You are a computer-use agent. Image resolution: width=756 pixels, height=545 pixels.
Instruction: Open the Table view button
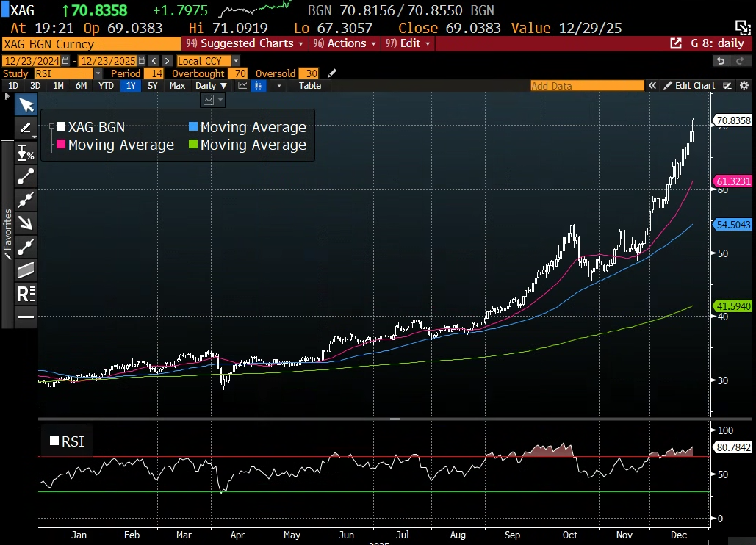click(310, 86)
